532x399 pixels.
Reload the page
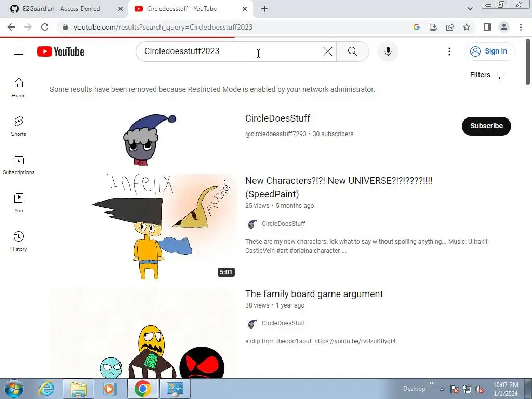tap(45, 27)
